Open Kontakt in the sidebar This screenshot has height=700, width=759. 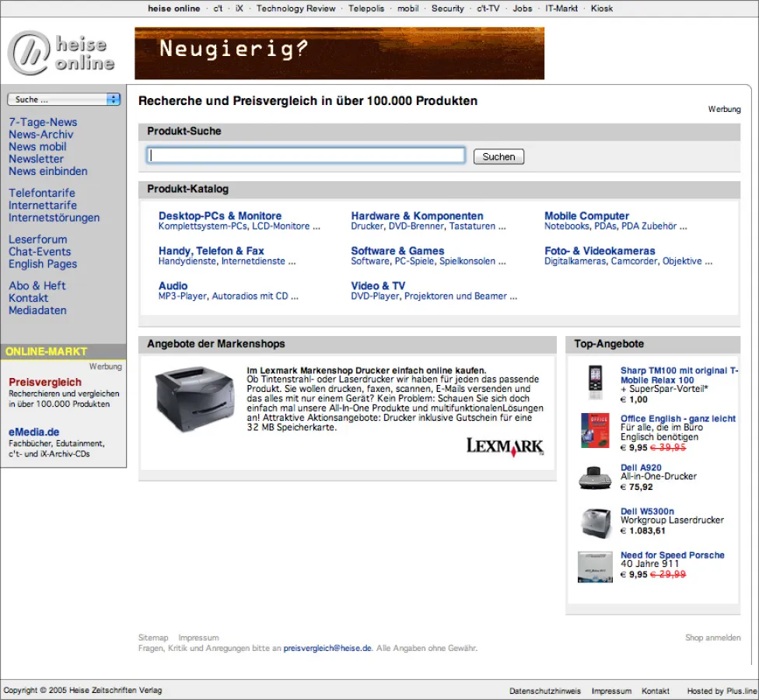[28, 298]
